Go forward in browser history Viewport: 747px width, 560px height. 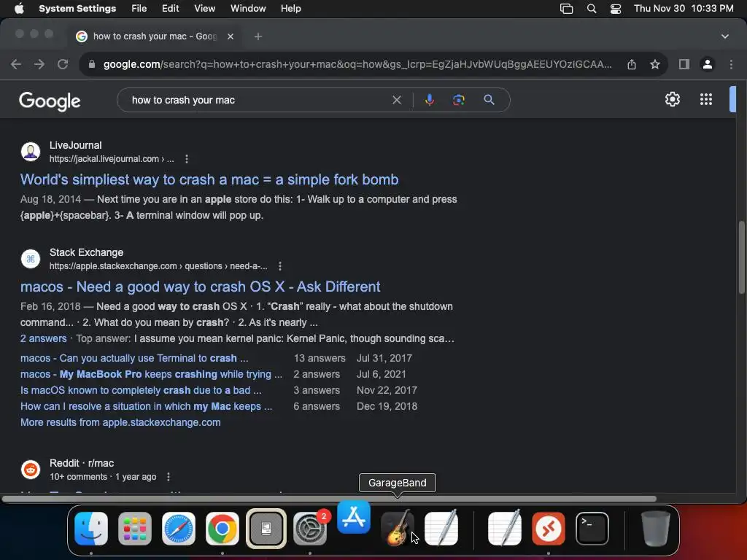[x=39, y=64]
